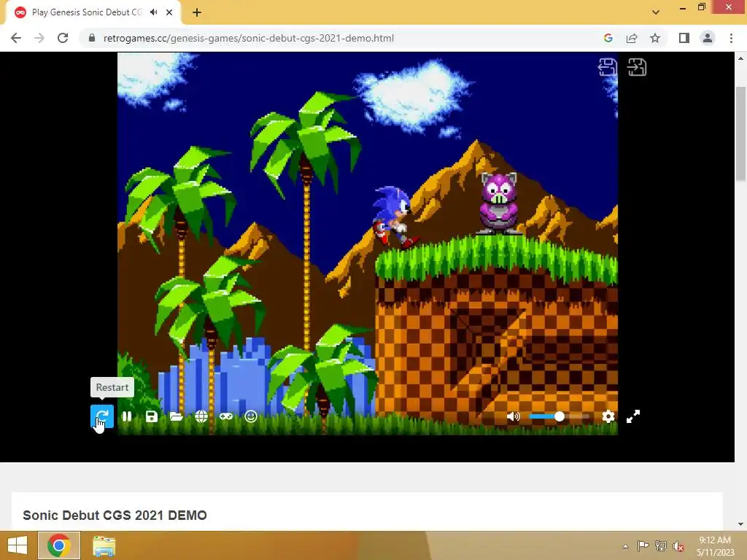Open the netplay globe icon
This screenshot has width=747, height=560.
[x=201, y=416]
